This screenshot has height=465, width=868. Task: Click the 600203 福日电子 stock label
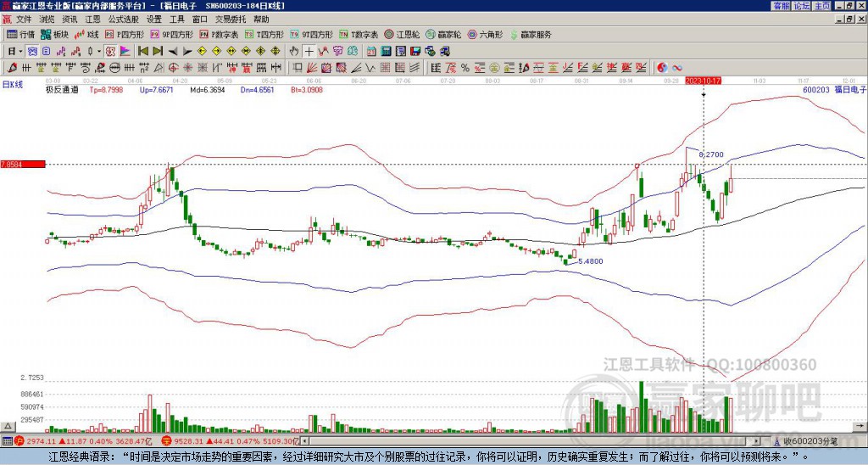click(x=835, y=89)
